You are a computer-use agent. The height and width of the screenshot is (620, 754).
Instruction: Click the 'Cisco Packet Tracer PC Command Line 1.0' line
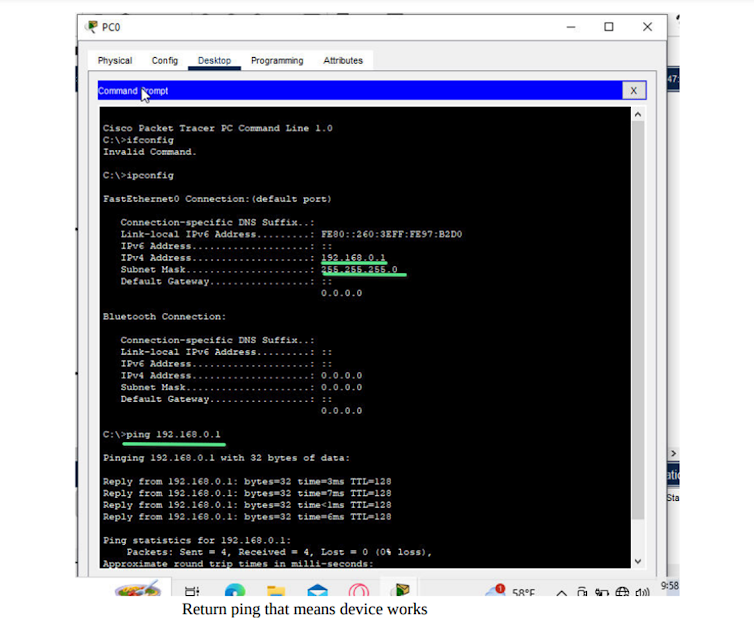217,128
